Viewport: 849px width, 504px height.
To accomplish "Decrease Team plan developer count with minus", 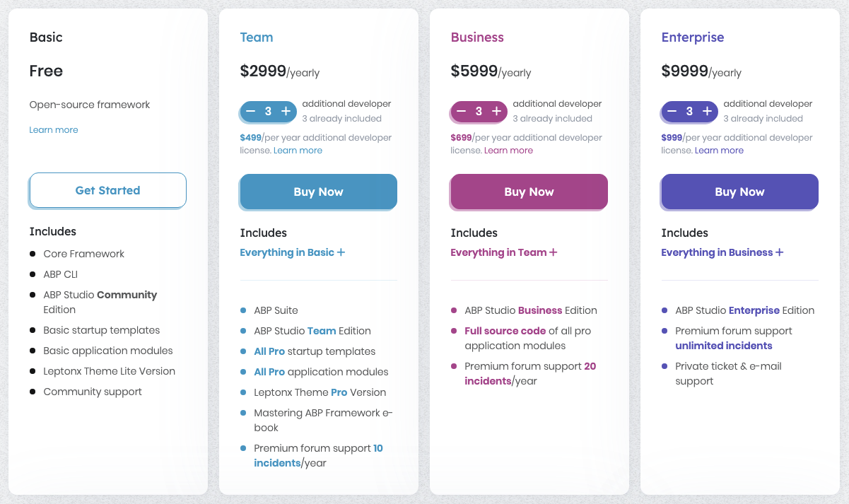I will (x=251, y=111).
